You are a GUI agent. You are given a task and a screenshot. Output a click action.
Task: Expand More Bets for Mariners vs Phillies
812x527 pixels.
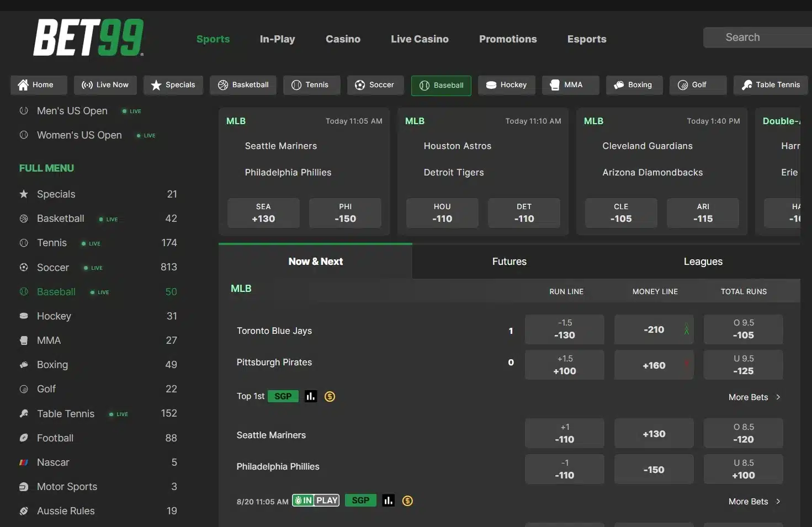[754, 502]
